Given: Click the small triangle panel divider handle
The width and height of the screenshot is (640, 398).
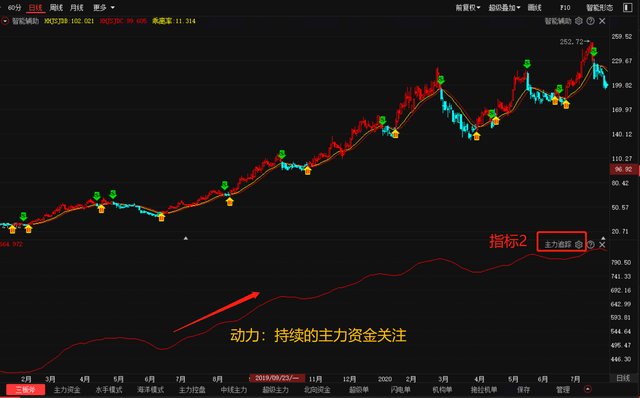Looking at the screenshot, I should click(x=186, y=238).
